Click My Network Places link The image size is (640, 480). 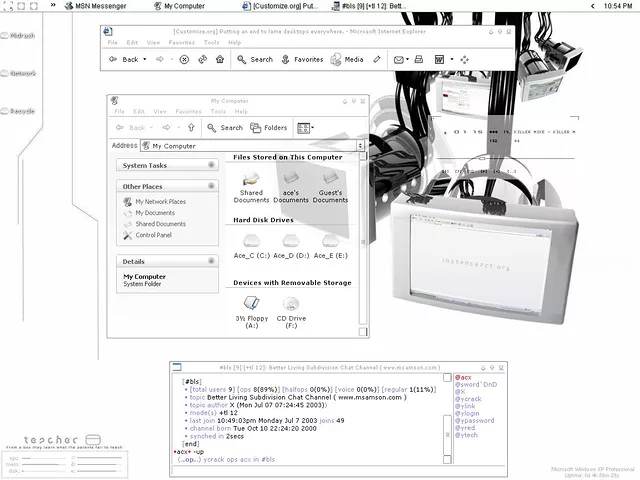pos(160,202)
